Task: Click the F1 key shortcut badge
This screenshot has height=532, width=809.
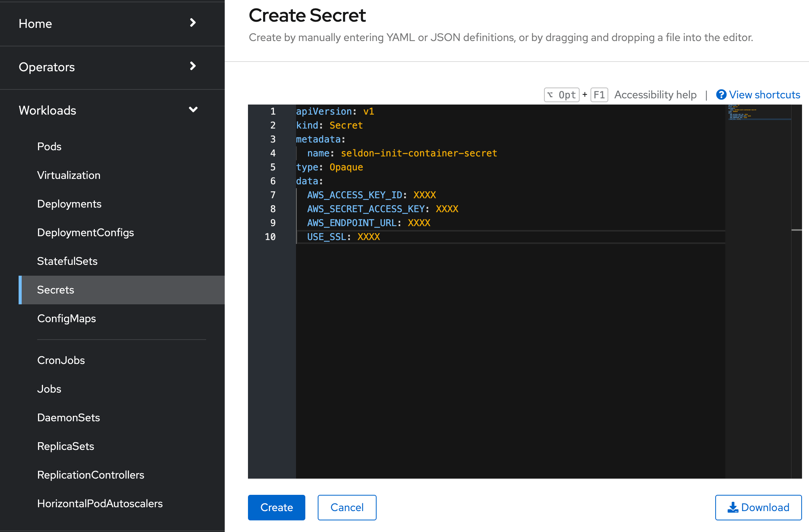Action: (x=599, y=94)
